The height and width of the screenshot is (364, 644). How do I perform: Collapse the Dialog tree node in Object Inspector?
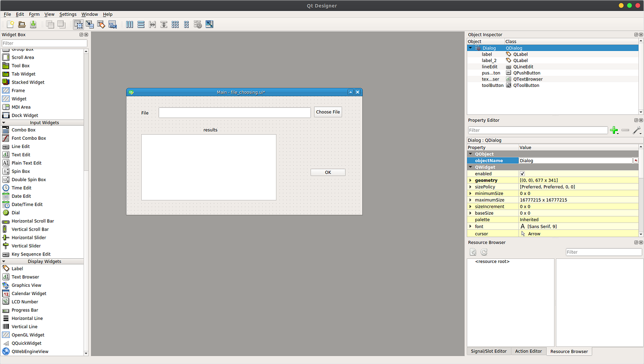tap(470, 48)
